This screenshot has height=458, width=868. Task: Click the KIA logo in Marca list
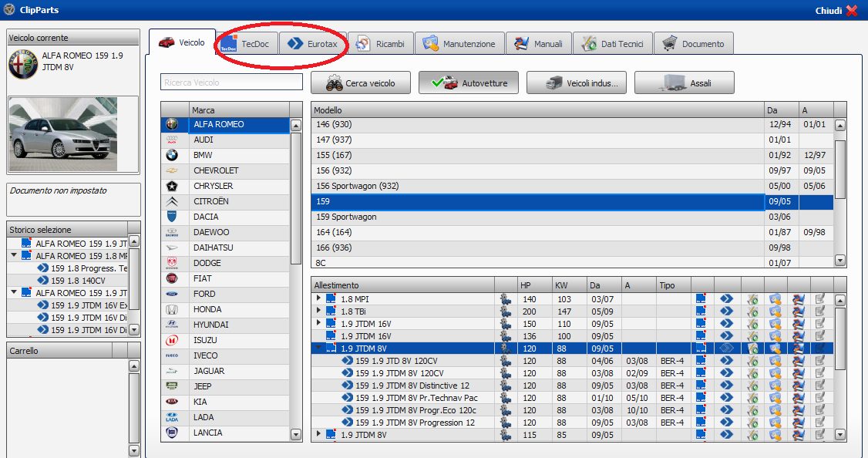[172, 402]
